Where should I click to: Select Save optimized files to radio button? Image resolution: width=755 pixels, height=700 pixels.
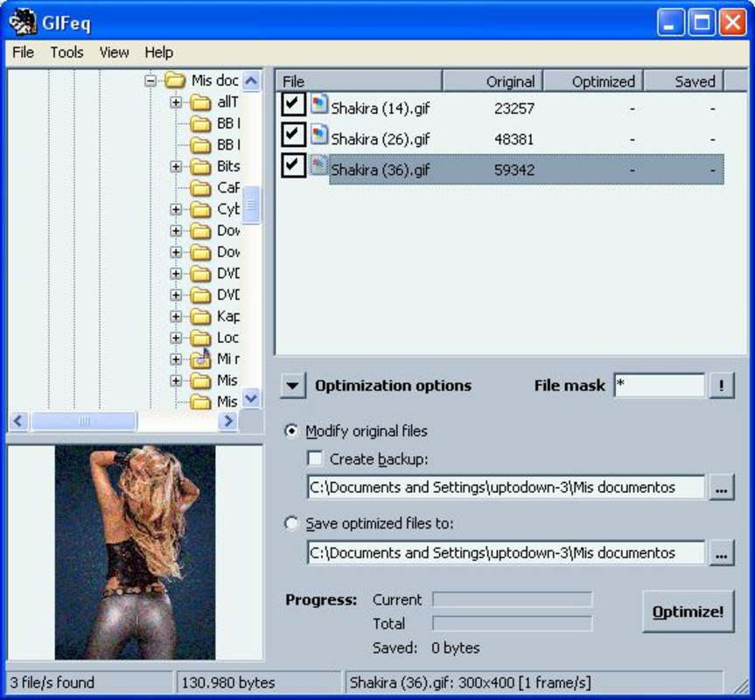coord(291,523)
